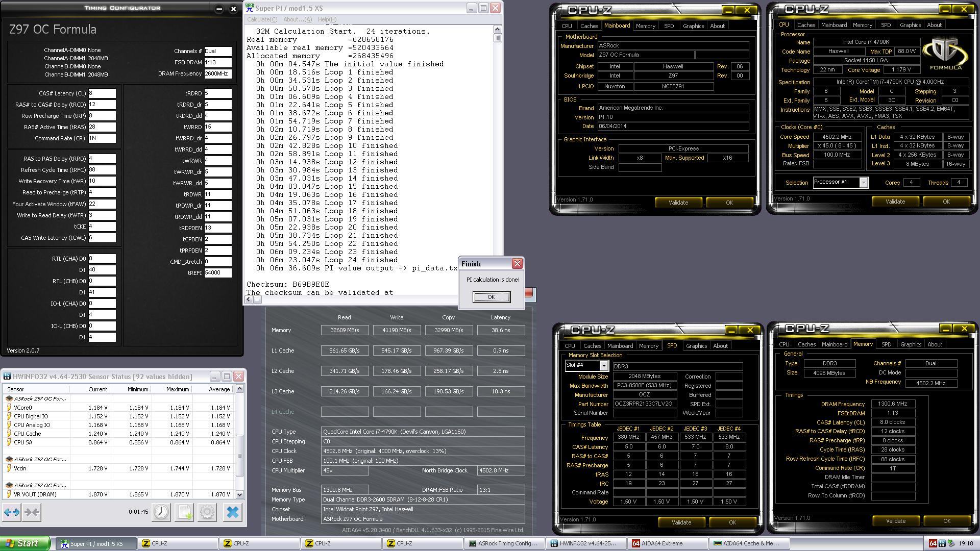Screen dimensions: 980x551
Task: Click CAS# Latency (CL) value field
Action: click(102, 93)
